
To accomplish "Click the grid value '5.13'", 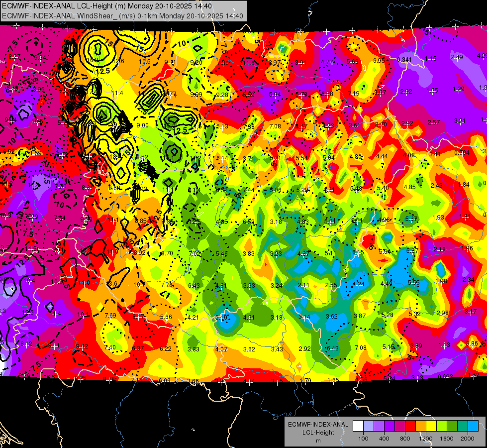I will click(x=222, y=126).
